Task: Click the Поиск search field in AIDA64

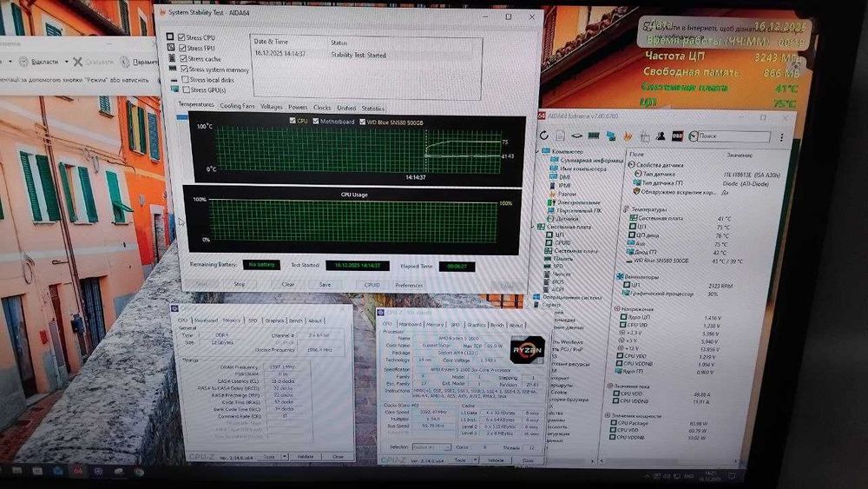Action: pos(733,135)
